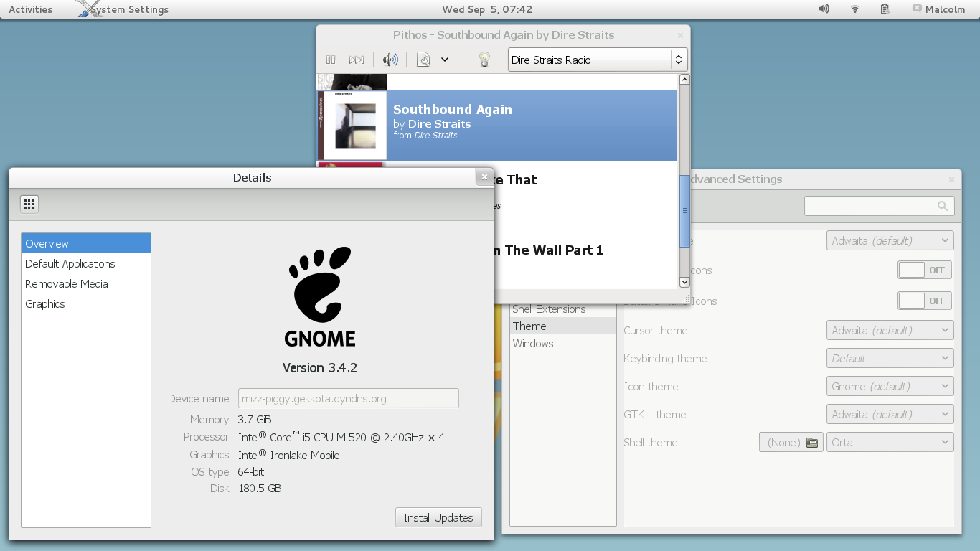Open the Malcolm user menu
Image resolution: width=980 pixels, height=551 pixels.
coord(939,9)
